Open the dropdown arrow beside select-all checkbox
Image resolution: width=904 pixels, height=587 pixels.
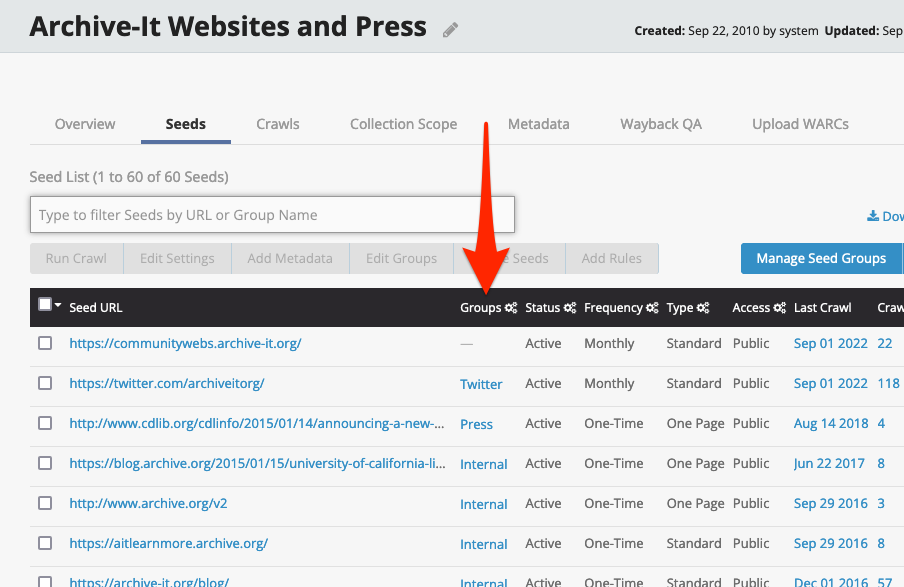(x=58, y=306)
